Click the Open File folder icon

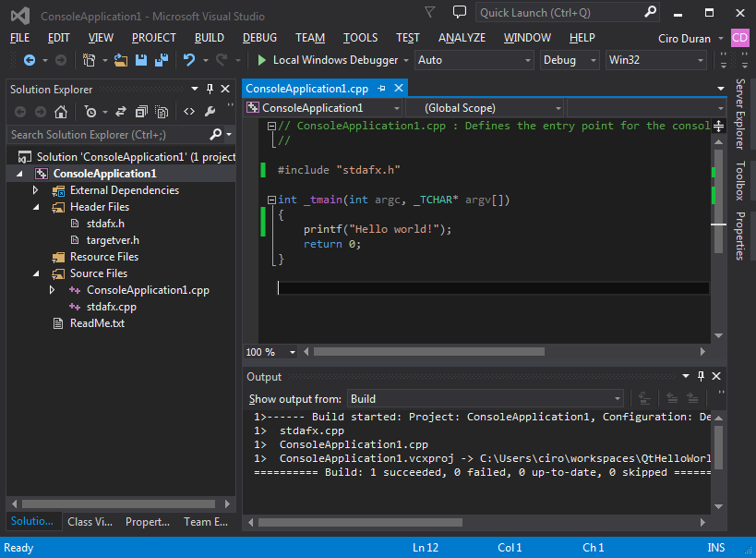[x=121, y=60]
